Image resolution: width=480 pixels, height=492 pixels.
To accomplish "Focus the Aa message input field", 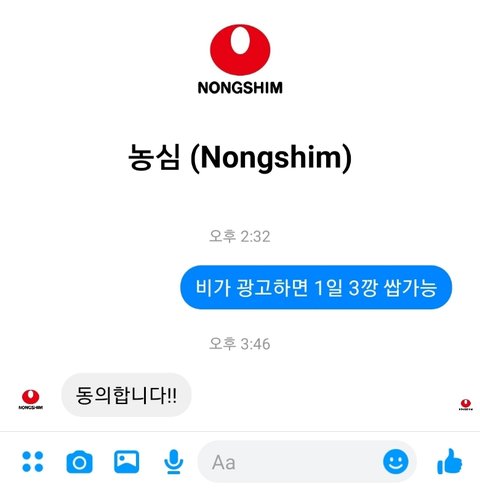I will pos(290,462).
